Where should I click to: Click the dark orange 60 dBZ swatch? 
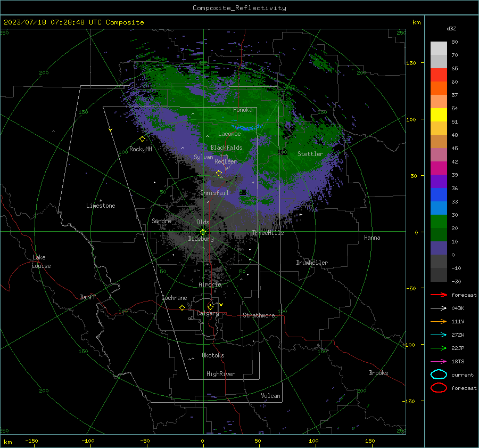coord(439,88)
